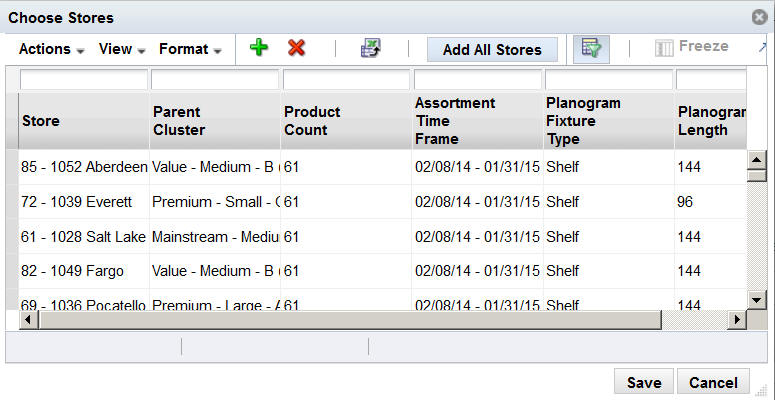Click the export to spreadsheet icon
Viewport: 775px width, 400px height.
[x=371, y=48]
